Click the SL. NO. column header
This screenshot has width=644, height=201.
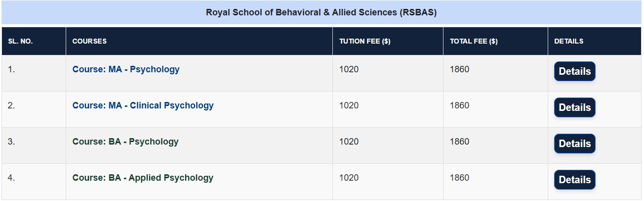(x=20, y=41)
